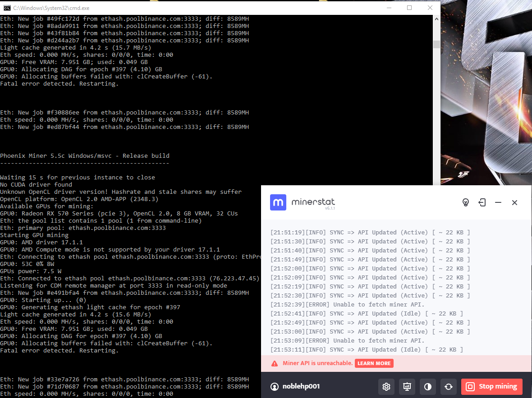This screenshot has height=398, width=532.
Task: Close the minerstat window
Action: pos(514,202)
